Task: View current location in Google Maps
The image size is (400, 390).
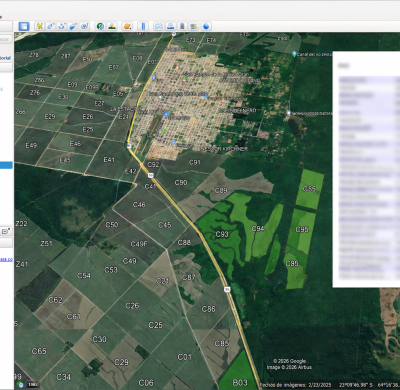Action: click(x=193, y=26)
